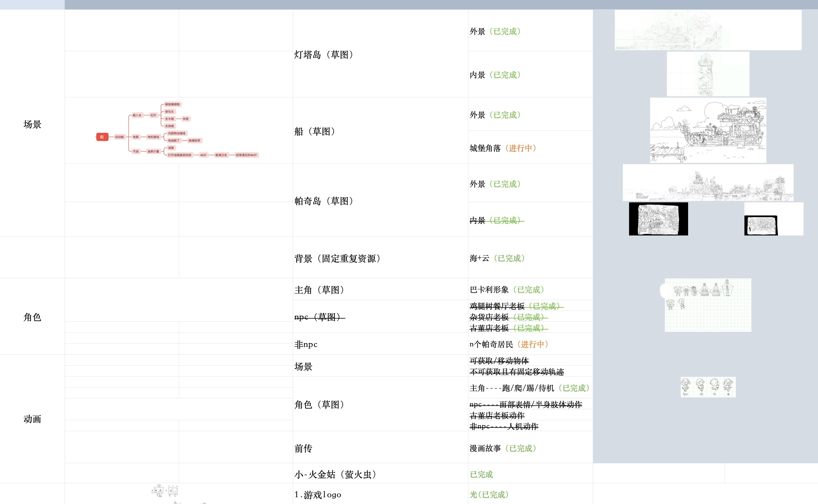Open the 帕奇岛 panorama sketch thumbnail
The image size is (818, 504).
708,183
